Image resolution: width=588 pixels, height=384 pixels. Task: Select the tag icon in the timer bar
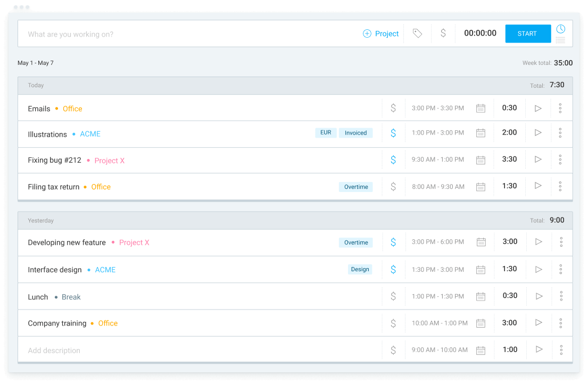tap(417, 33)
